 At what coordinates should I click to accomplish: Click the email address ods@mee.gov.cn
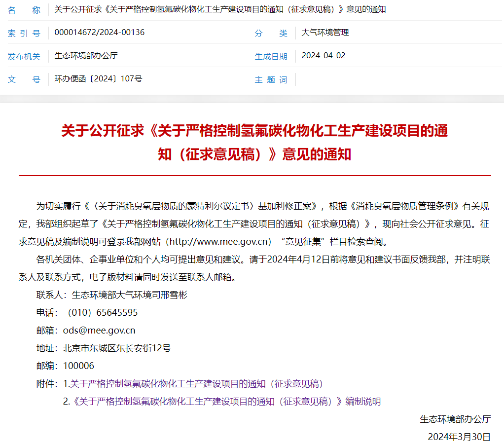point(99,330)
